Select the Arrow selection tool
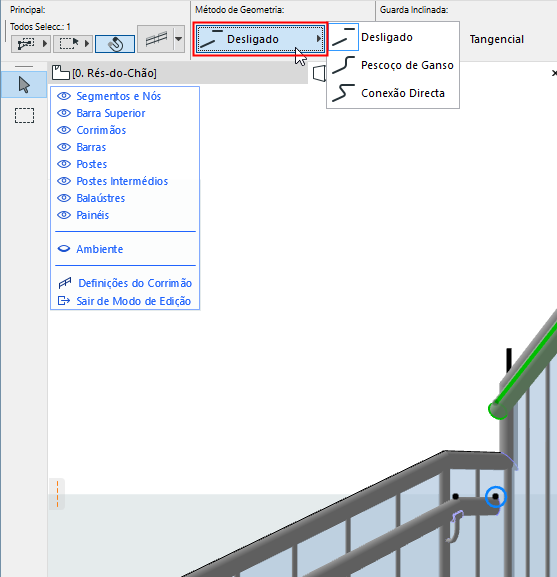This screenshot has height=577, width=557. pyautogui.click(x=24, y=85)
